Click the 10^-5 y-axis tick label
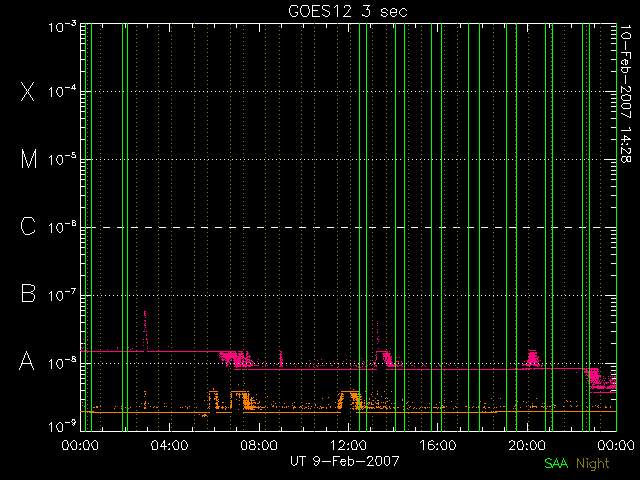This screenshot has height=480, width=640. point(62,159)
